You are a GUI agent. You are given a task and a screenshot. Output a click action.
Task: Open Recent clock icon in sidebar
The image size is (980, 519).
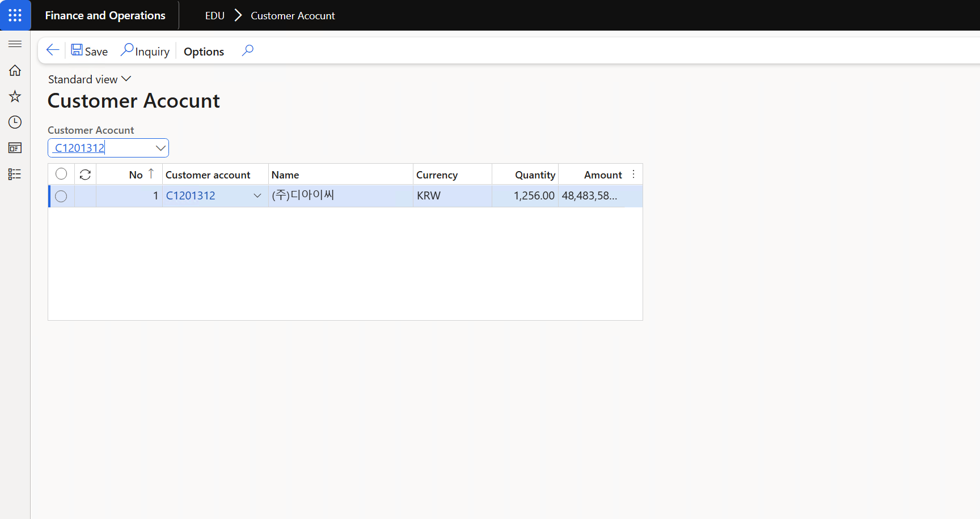(x=15, y=122)
